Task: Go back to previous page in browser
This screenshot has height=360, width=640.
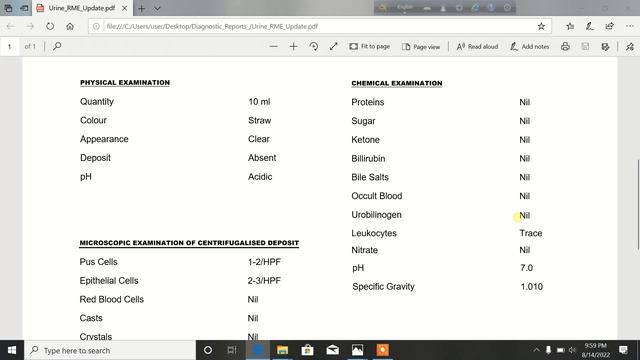Action: tap(10, 26)
